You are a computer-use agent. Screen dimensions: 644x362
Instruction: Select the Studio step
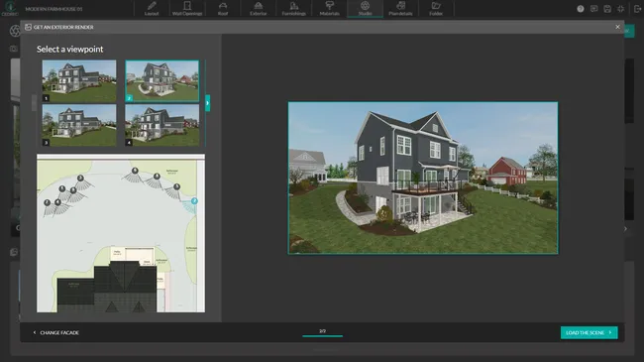(366, 9)
